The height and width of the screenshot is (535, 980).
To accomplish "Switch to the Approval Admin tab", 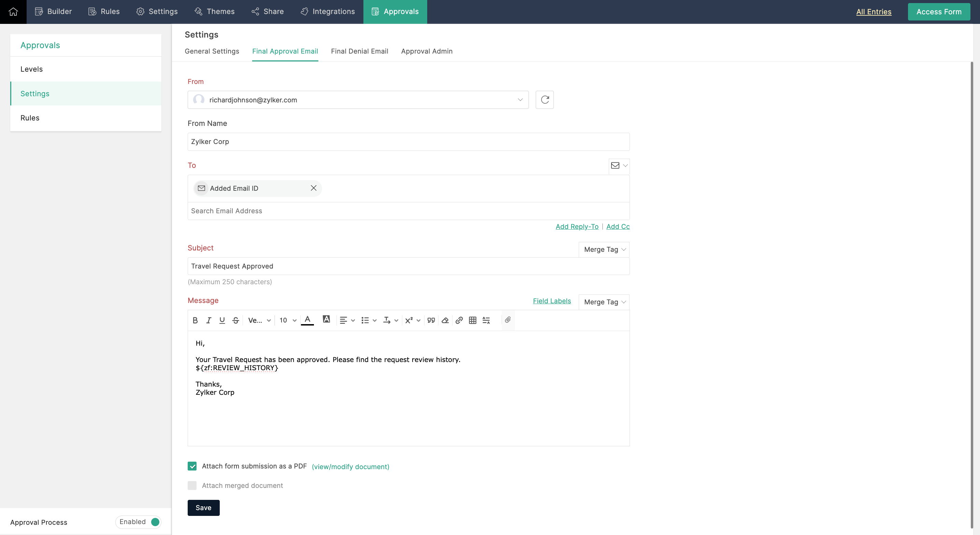I will [x=427, y=51].
